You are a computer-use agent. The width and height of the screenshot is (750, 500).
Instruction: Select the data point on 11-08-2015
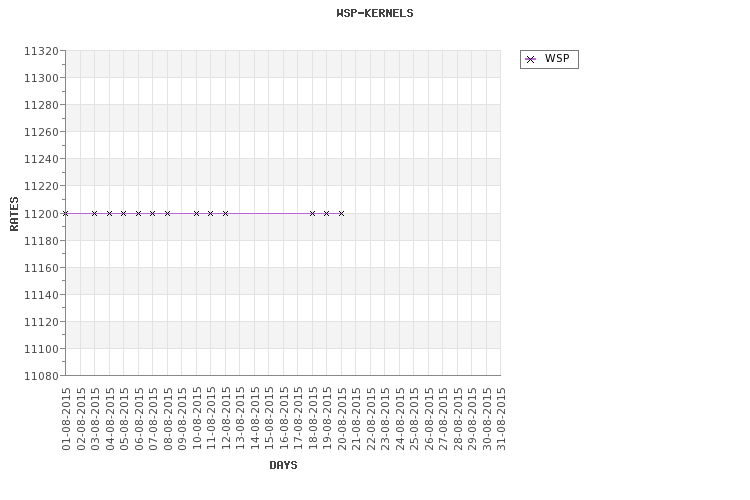(x=210, y=213)
